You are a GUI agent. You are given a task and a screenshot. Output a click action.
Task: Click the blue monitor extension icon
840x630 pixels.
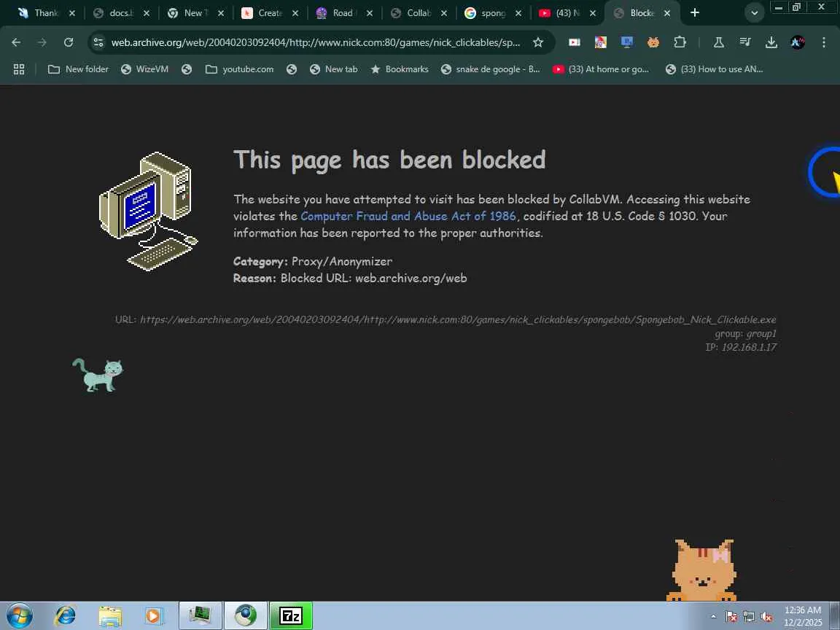coord(627,42)
